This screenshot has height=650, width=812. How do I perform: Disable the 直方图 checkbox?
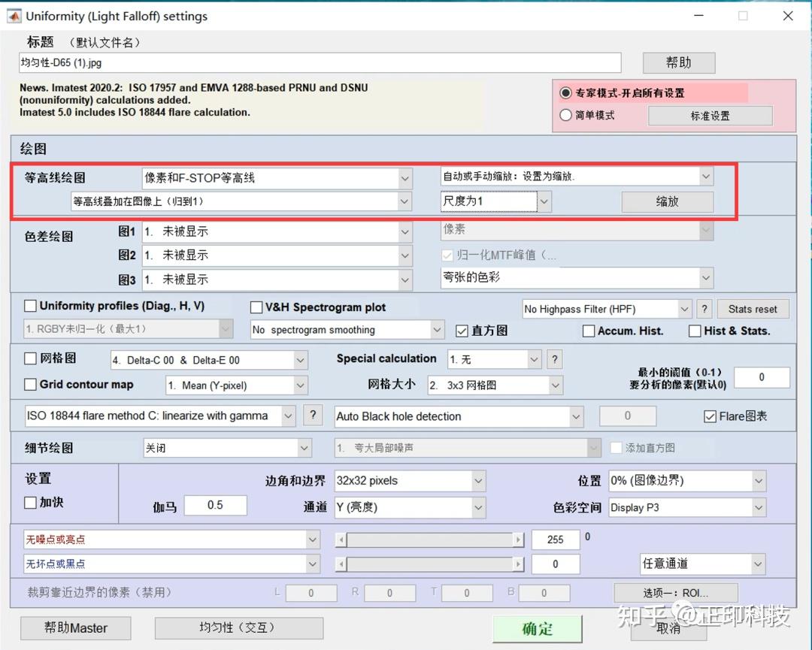click(462, 331)
